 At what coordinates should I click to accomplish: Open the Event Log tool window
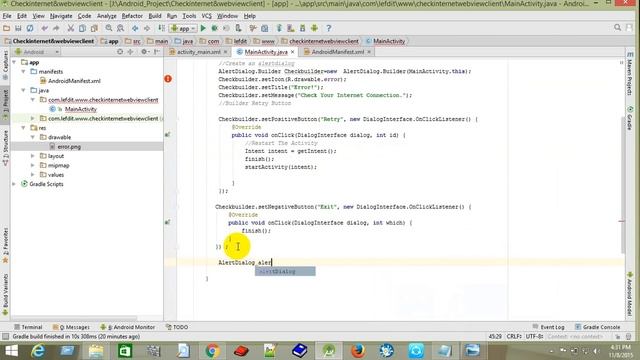(549, 327)
